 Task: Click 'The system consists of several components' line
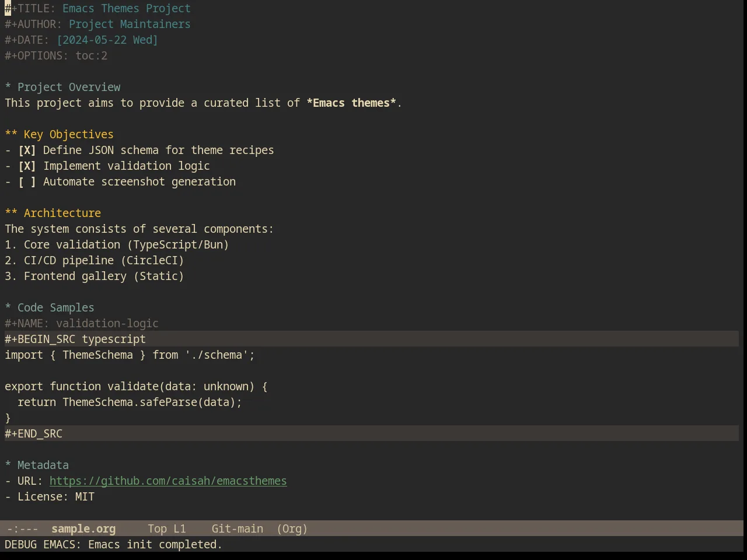coord(139,229)
